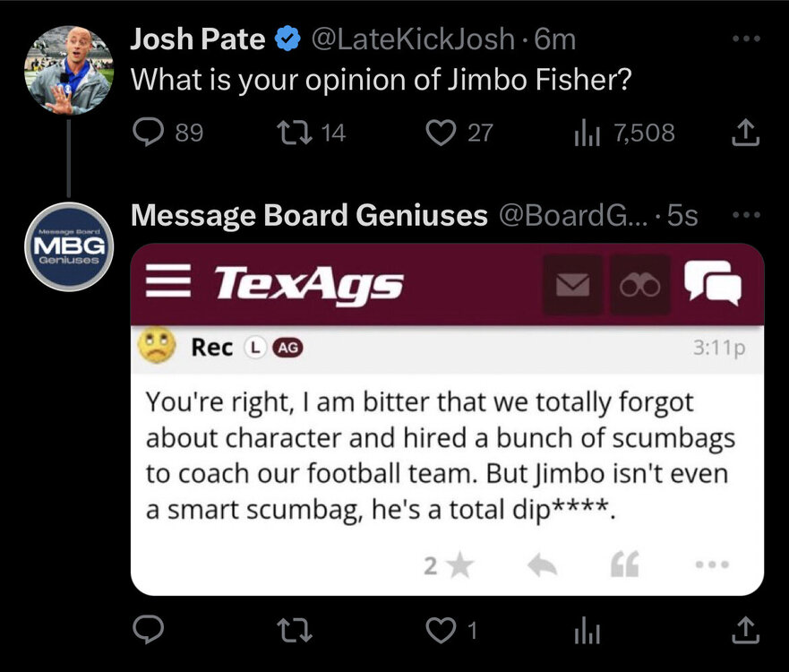Viewport: 789px width, 672px height.
Task: Open Message Board Geniuses avatar
Action: (68, 246)
